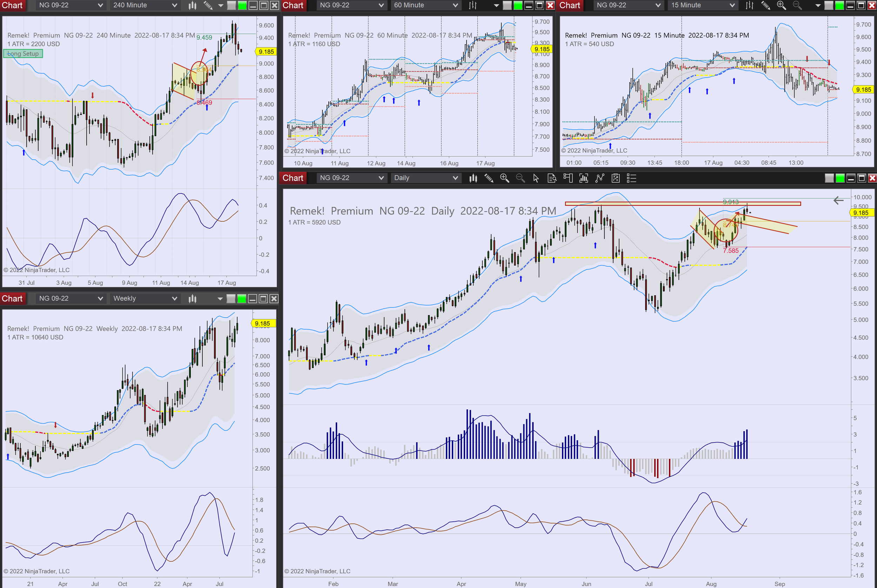Open properties list icon in Daily chart toolbar
Image resolution: width=877 pixels, height=588 pixels.
click(631, 178)
